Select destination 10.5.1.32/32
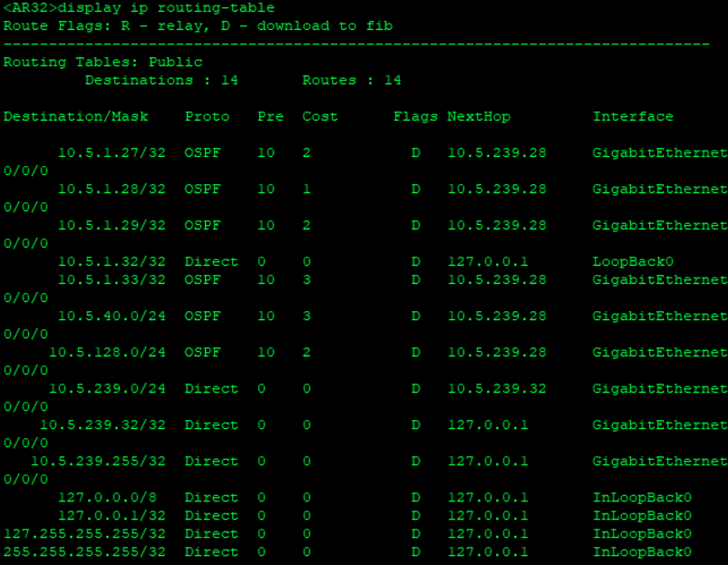This screenshot has width=728, height=565. click(112, 261)
